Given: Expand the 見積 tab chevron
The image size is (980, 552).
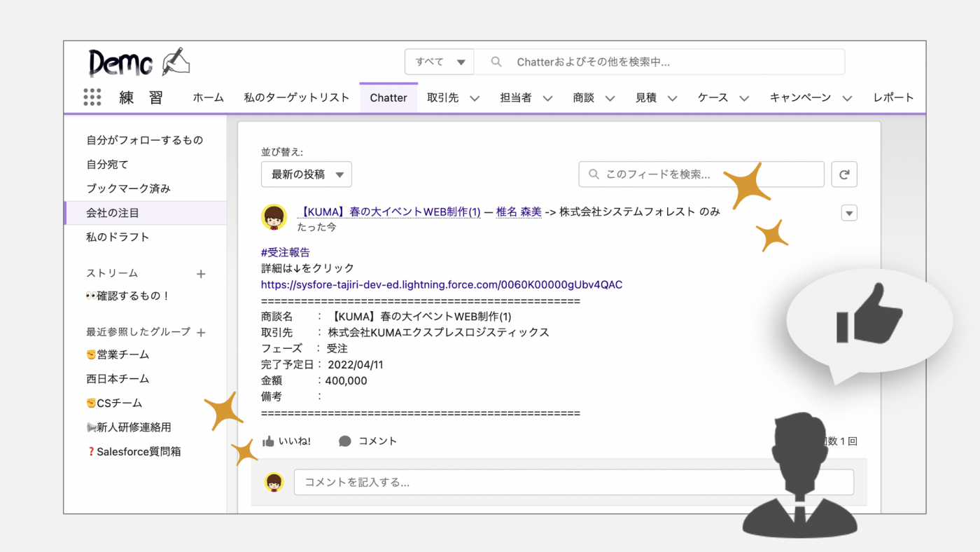Looking at the screenshot, I should (x=672, y=98).
